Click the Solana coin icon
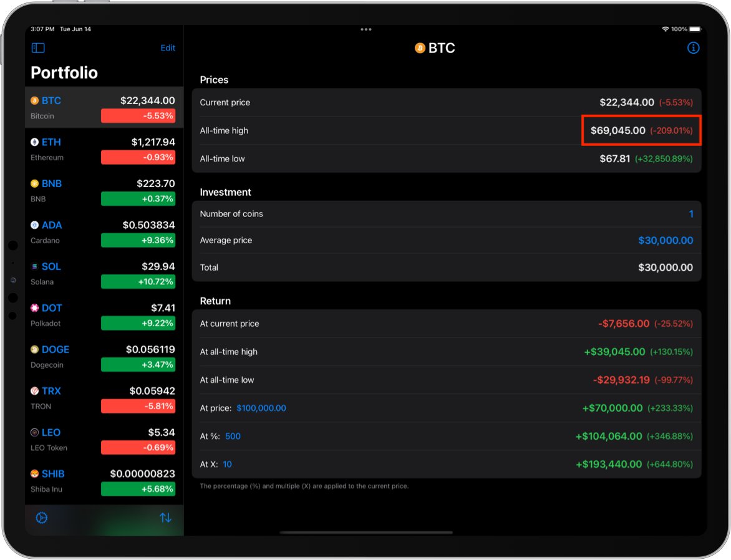731x560 pixels. click(x=34, y=267)
